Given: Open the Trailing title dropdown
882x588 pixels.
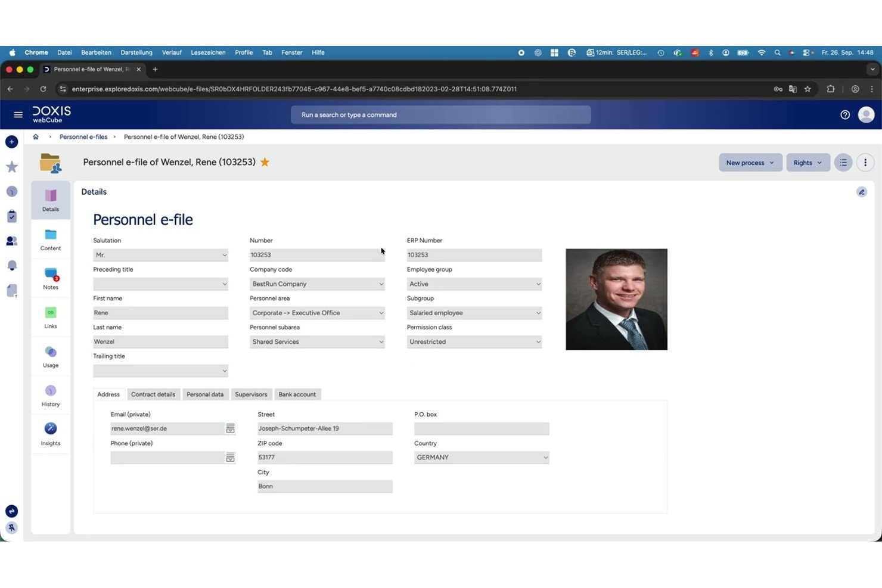Looking at the screenshot, I should coord(160,371).
